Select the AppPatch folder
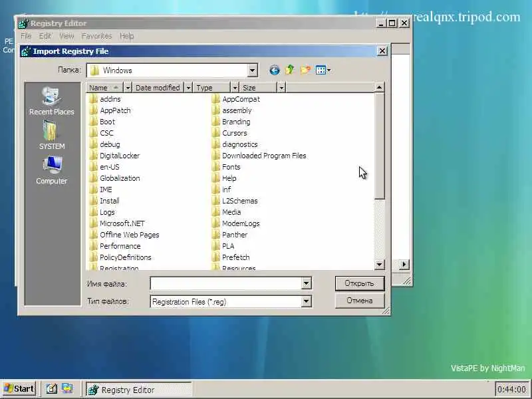Viewport: 532px width, 399px height. tap(110, 110)
